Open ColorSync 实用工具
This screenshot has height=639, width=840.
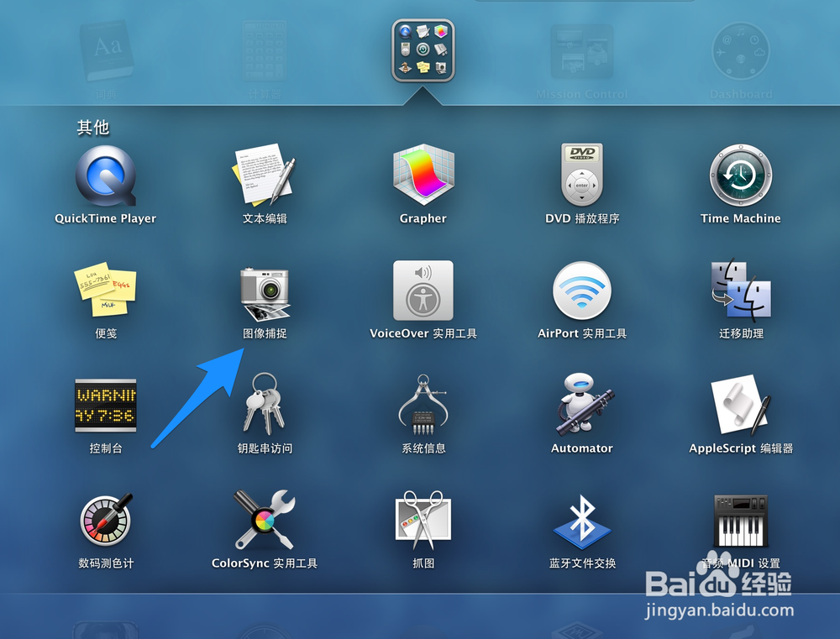[x=264, y=520]
